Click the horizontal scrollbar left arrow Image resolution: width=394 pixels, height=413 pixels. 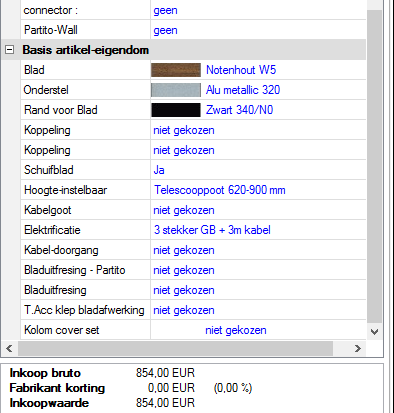tap(9, 349)
